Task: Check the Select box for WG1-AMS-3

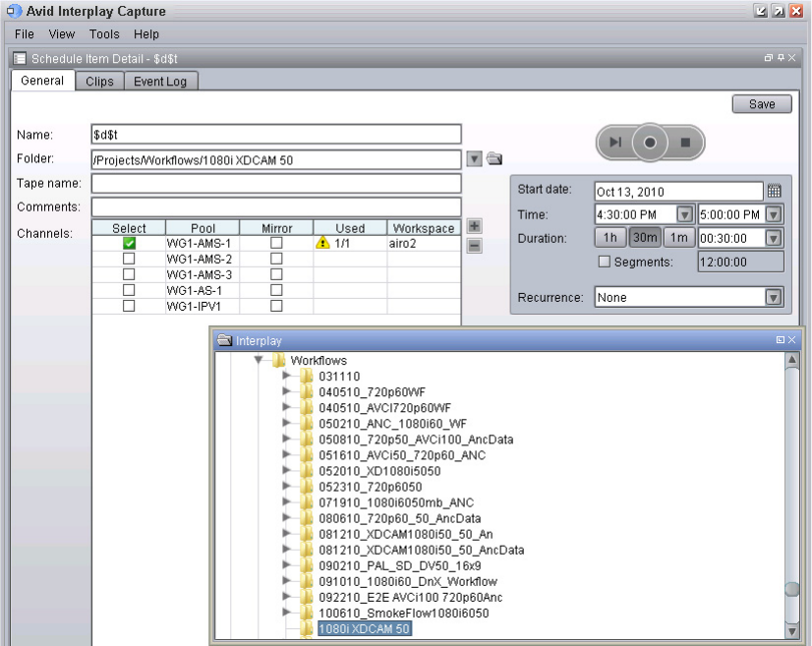Action: coord(129,274)
